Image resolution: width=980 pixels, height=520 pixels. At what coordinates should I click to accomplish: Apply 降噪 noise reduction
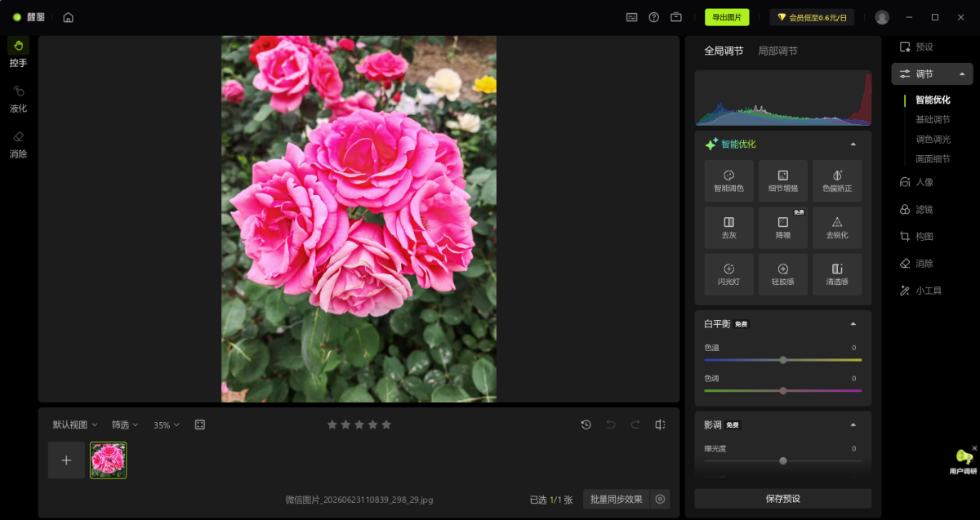point(782,228)
